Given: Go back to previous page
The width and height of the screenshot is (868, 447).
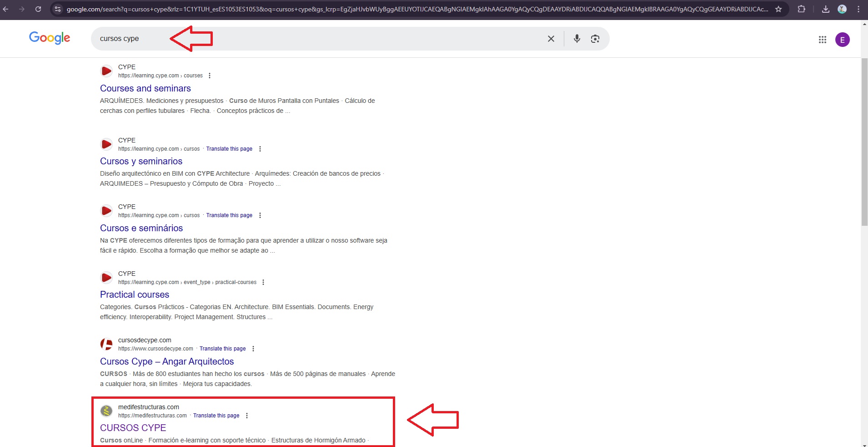Looking at the screenshot, I should (6, 9).
